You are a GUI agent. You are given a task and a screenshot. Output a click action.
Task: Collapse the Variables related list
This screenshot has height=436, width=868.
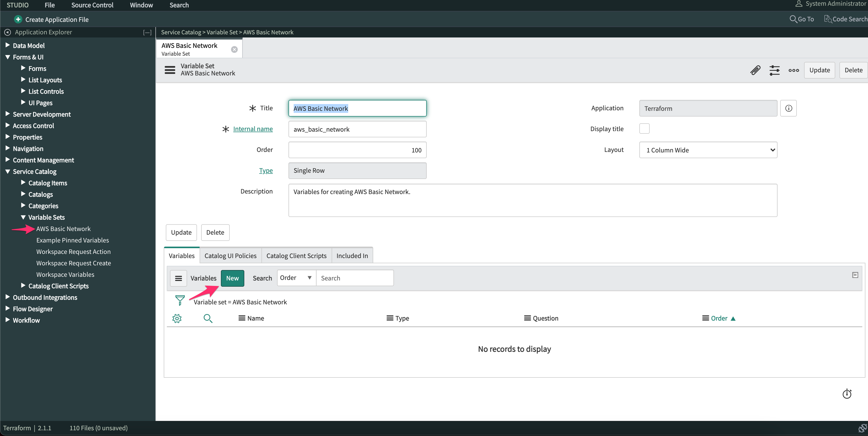point(855,275)
